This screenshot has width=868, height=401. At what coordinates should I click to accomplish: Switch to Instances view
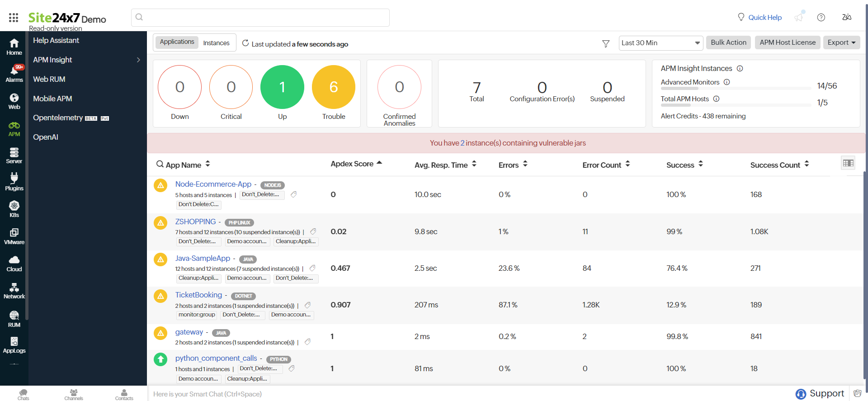coord(216,43)
